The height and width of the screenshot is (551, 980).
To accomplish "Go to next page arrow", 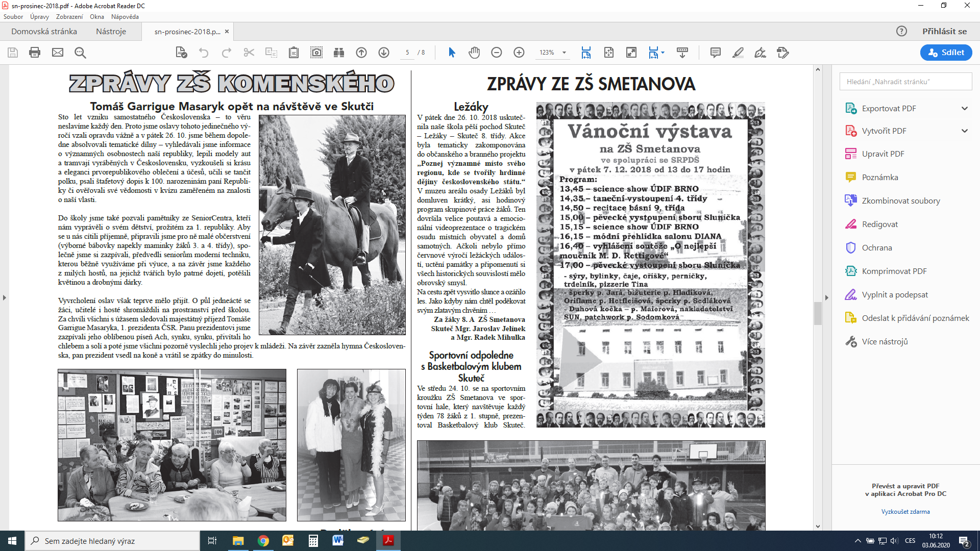I will click(x=384, y=53).
